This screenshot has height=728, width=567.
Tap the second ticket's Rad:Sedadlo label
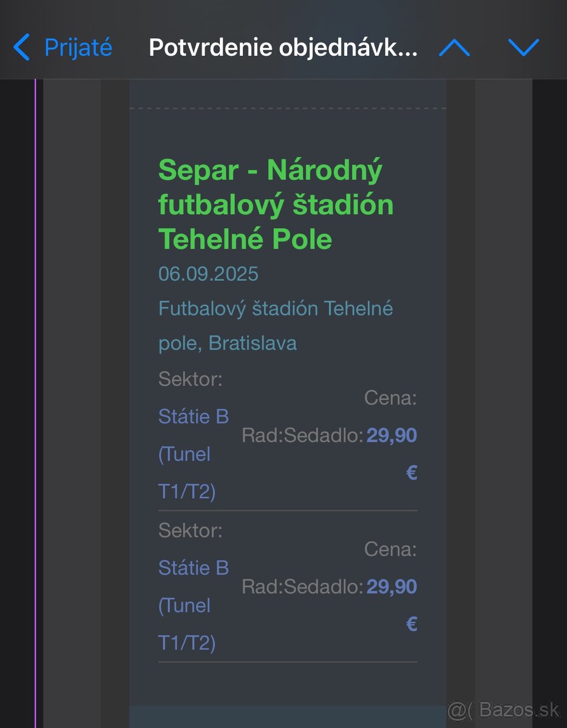coord(302,587)
